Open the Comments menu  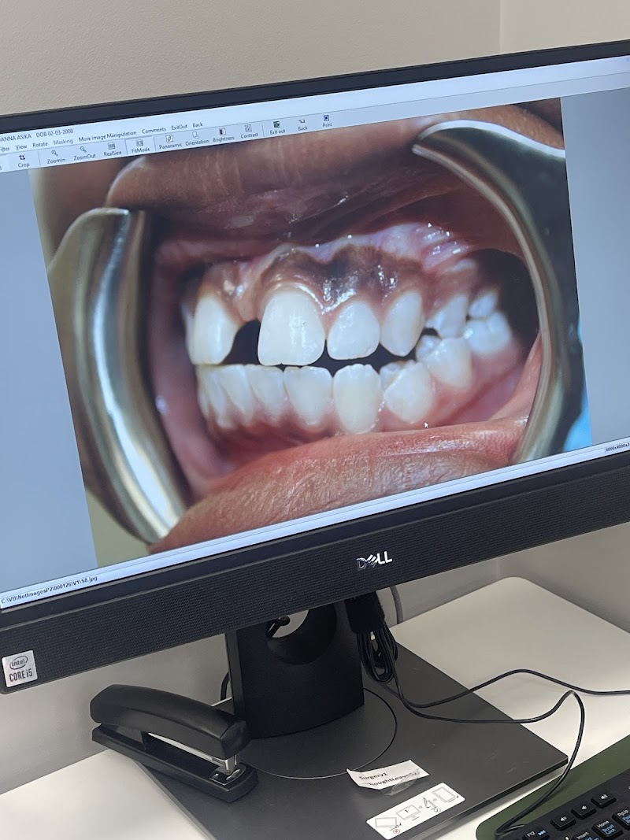(154, 130)
